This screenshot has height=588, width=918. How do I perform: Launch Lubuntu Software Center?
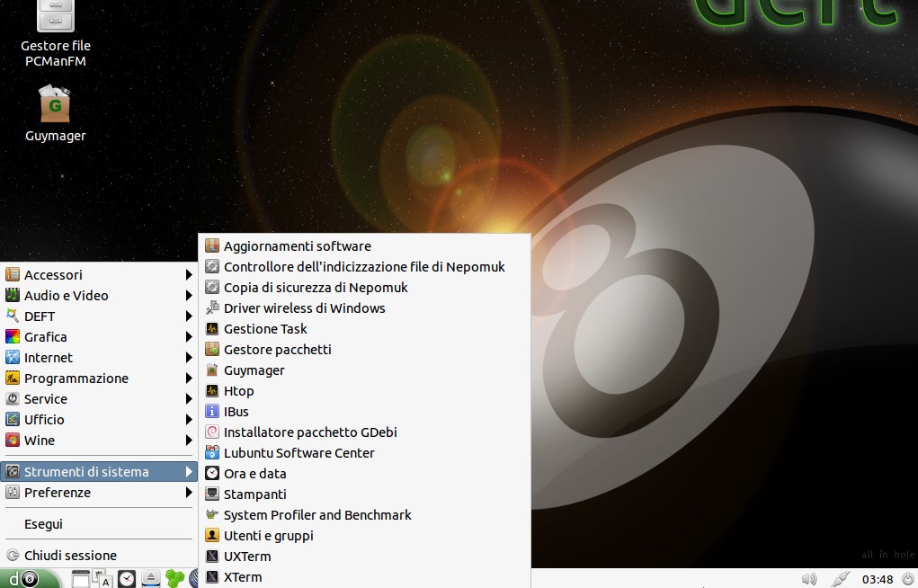click(x=364, y=453)
